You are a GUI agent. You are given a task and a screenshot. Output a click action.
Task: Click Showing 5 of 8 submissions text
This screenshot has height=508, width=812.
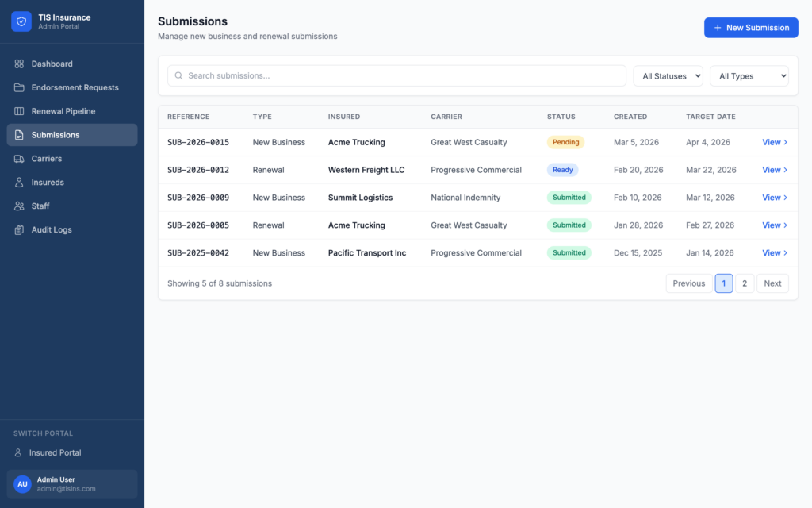click(220, 283)
